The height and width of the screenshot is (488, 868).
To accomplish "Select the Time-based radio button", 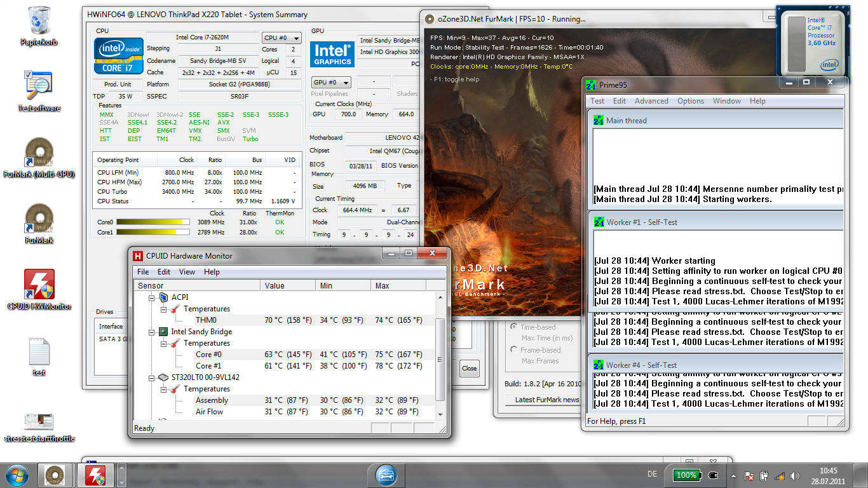I will [513, 327].
